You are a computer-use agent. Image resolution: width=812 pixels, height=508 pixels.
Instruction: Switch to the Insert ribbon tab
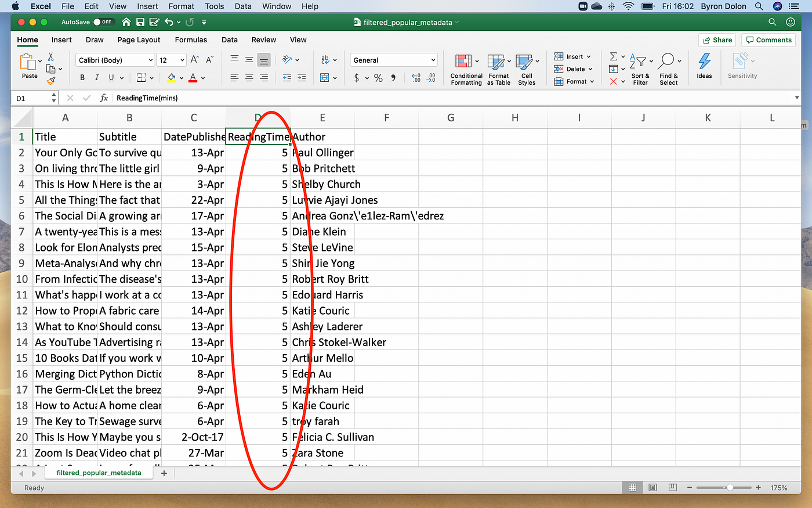(61, 39)
